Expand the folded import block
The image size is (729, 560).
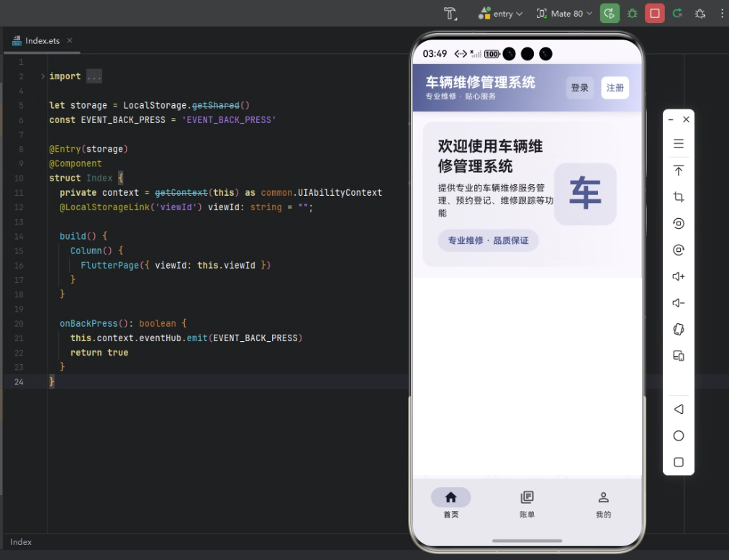42,76
